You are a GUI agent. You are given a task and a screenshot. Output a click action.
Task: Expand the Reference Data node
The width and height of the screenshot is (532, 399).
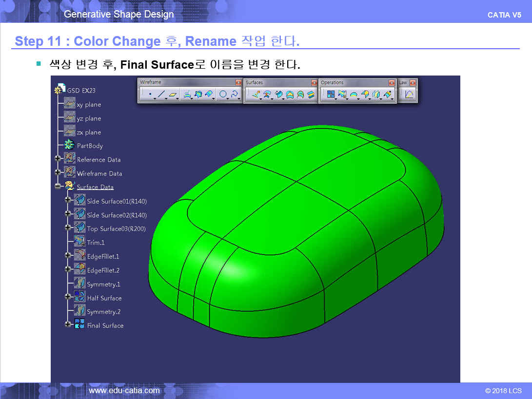58,158
